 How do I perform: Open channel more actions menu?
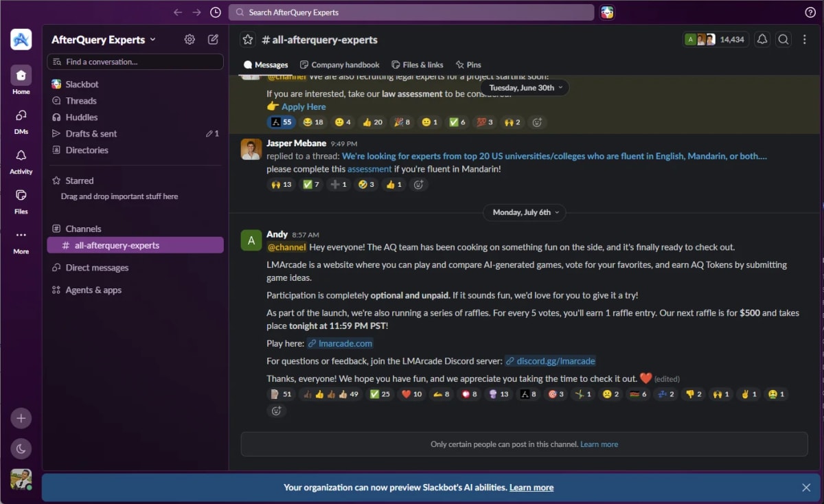point(805,40)
